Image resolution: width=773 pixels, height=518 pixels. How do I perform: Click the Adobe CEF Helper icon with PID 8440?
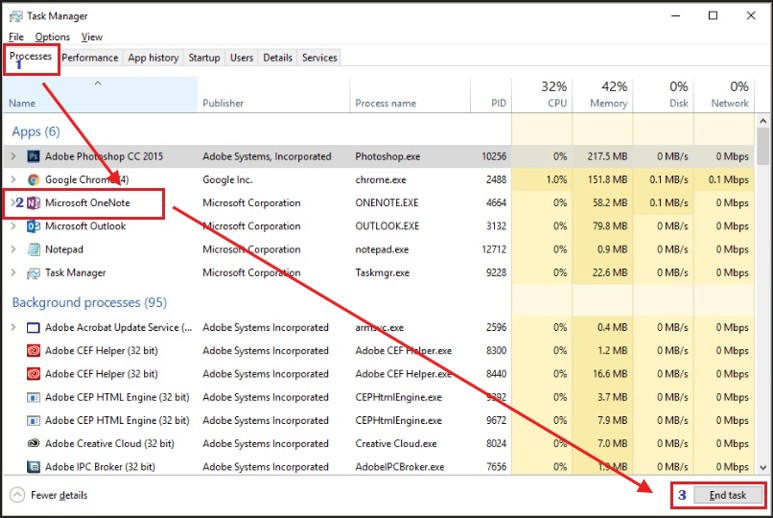[33, 374]
